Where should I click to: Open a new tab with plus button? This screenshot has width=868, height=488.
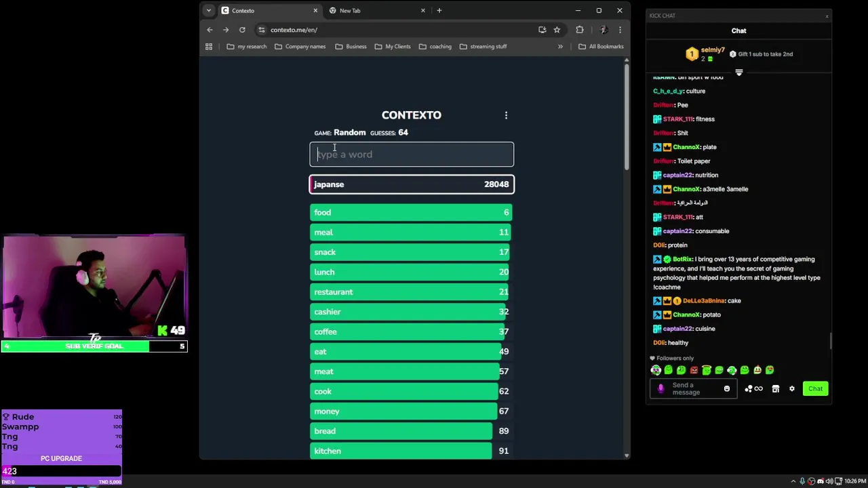(x=439, y=10)
